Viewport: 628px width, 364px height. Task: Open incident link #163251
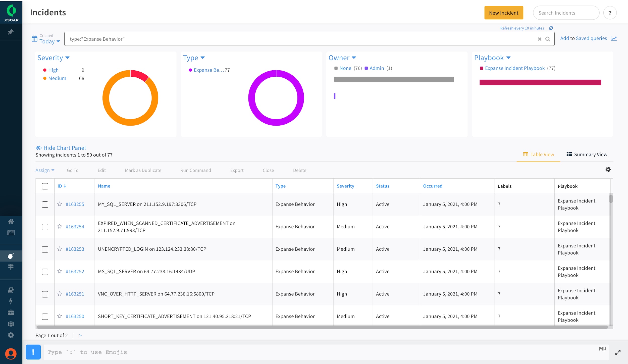tap(75, 294)
